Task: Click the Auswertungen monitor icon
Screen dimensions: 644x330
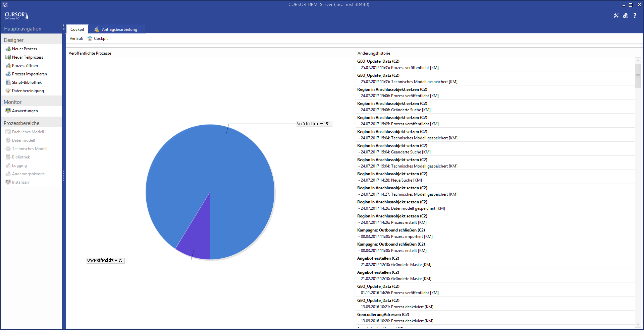Action: (8, 111)
